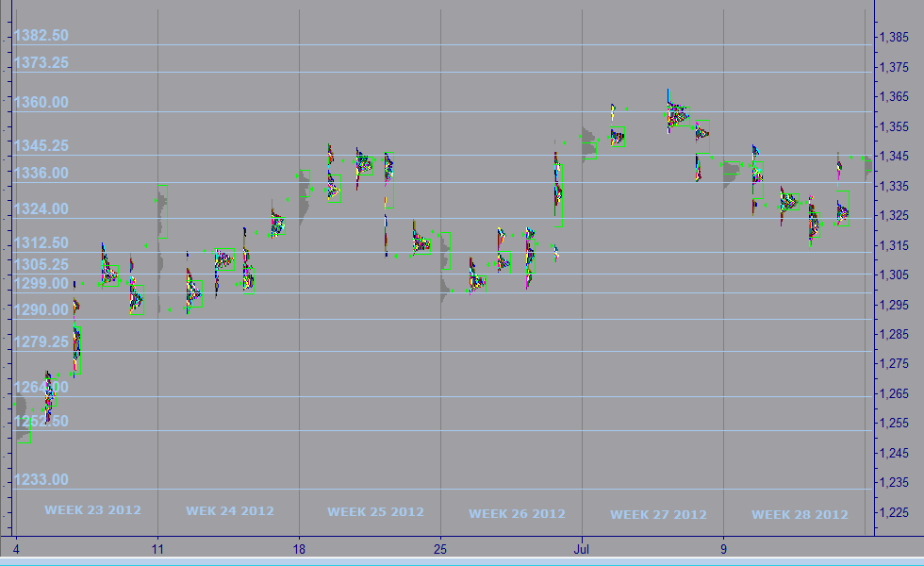Click the 1382.50 price level label

tap(41, 36)
